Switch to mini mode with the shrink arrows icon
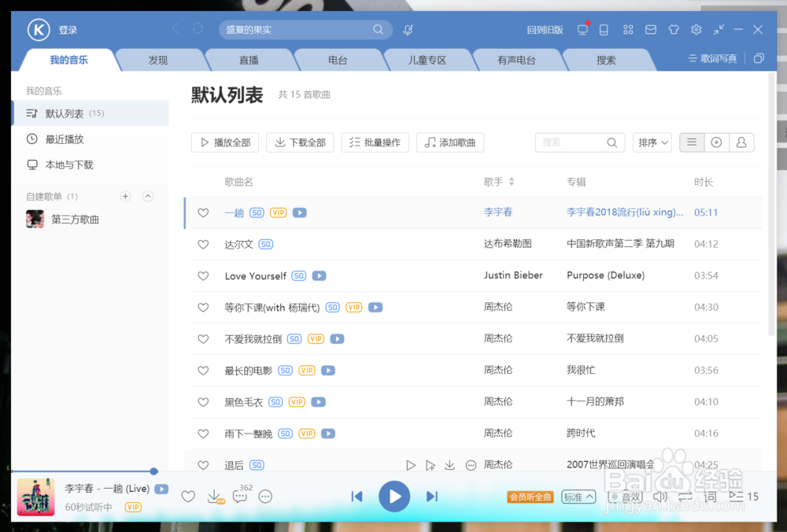The image size is (787, 532). pyautogui.click(x=719, y=30)
